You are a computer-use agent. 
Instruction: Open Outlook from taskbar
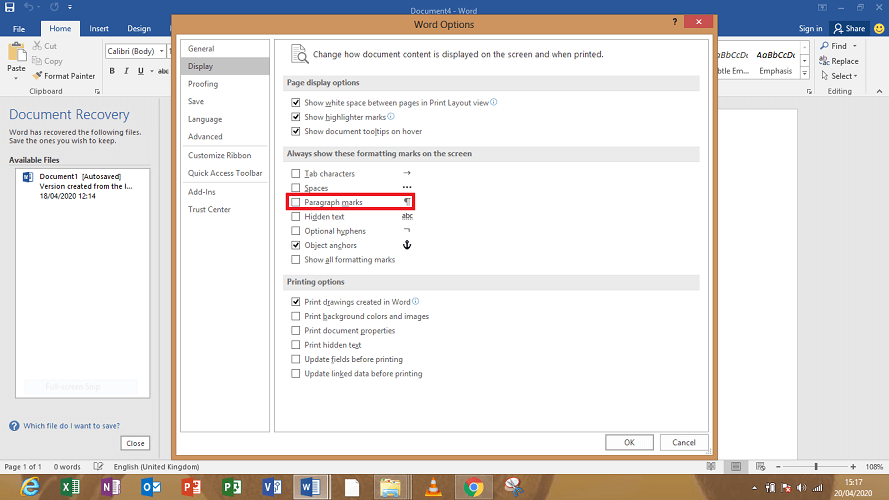pos(151,487)
